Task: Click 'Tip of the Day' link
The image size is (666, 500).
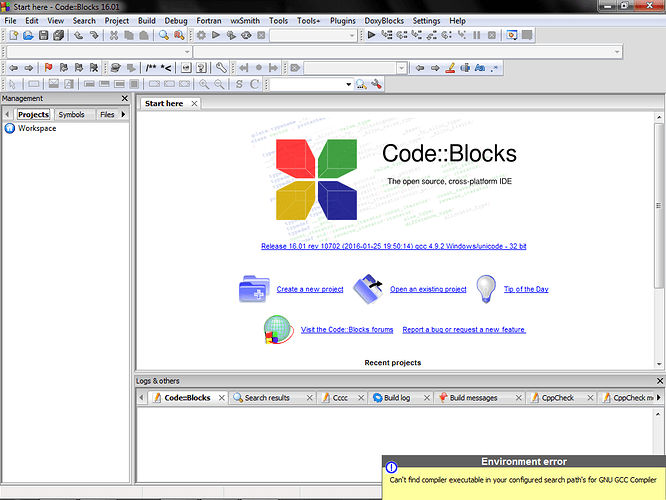Action: [x=526, y=289]
